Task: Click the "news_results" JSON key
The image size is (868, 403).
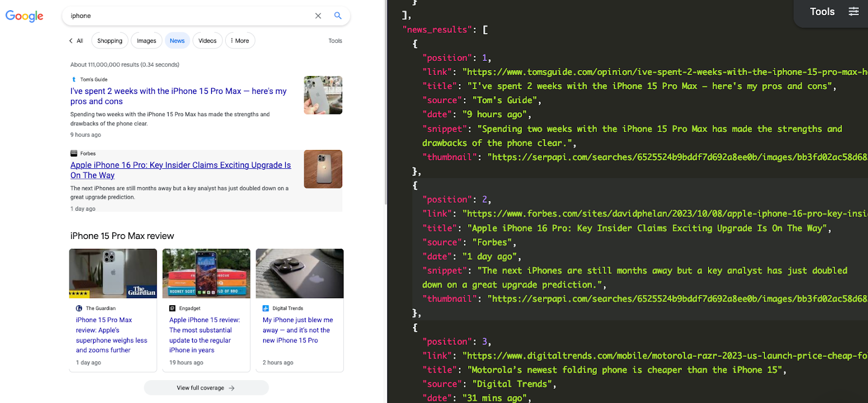Action: [x=437, y=30]
